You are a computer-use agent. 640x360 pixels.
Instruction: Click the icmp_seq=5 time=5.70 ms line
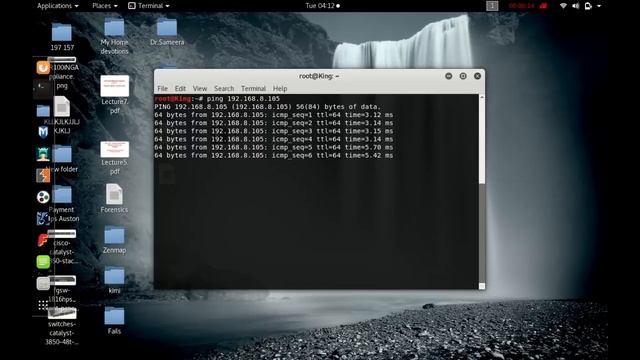point(273,147)
